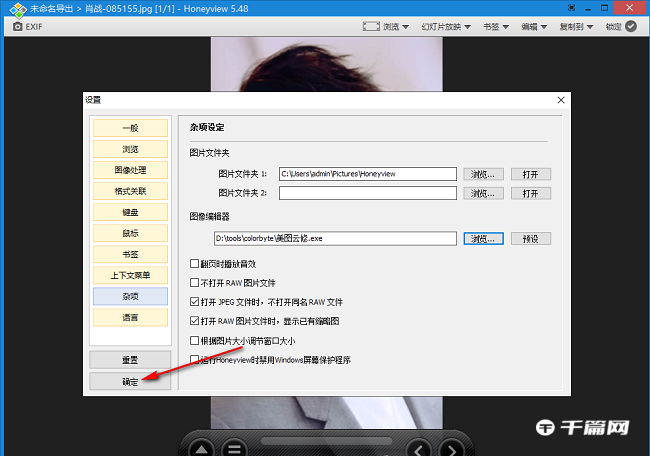The width and height of the screenshot is (650, 456).
Task: Uncheck 打开 JPEG 文件时不打开同名 RAW 文件
Action: tap(194, 302)
